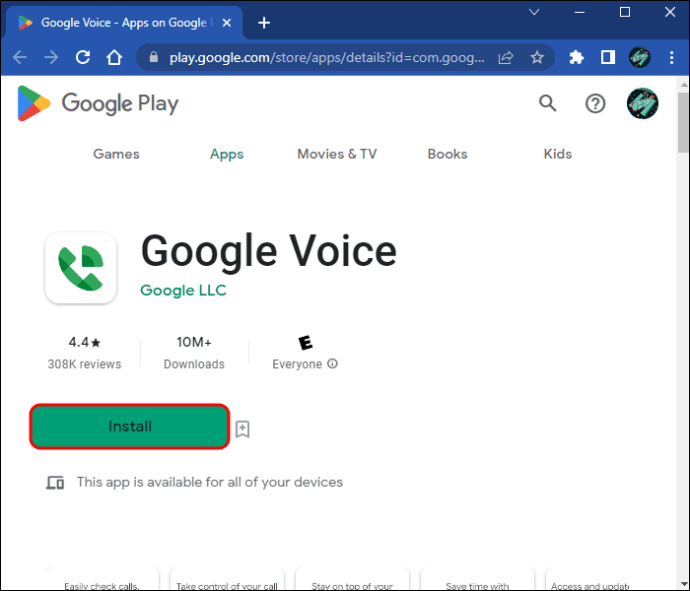This screenshot has width=690, height=591.
Task: Open a new browser tab
Action: (264, 23)
